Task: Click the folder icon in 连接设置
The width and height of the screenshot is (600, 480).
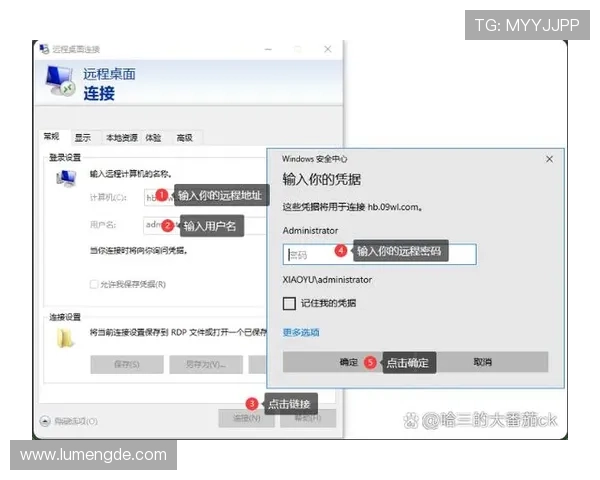Action: click(65, 338)
